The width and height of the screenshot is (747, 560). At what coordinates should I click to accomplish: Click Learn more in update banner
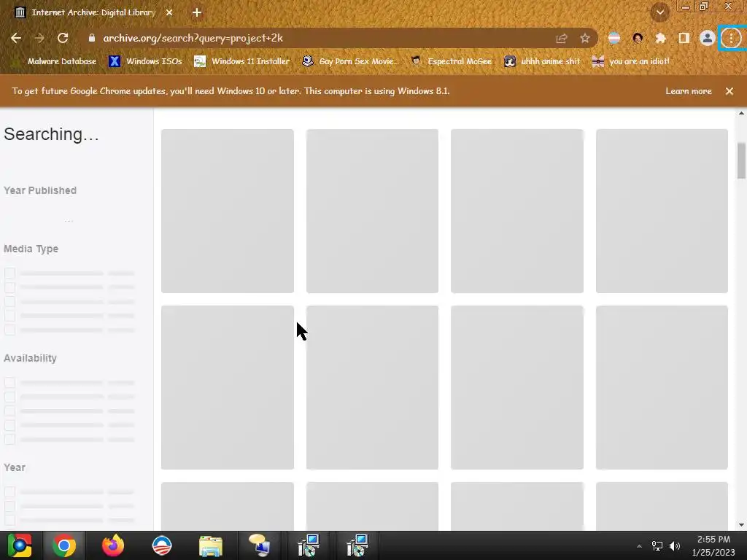click(x=689, y=91)
